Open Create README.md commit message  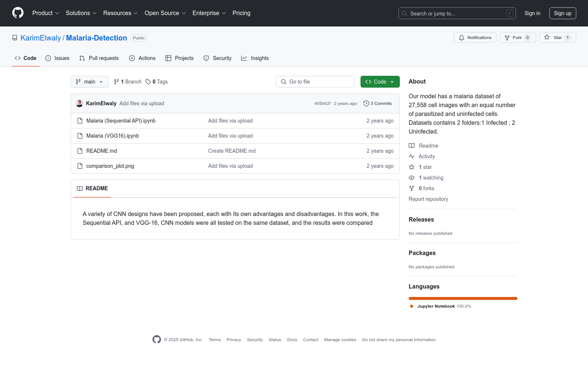pos(232,151)
